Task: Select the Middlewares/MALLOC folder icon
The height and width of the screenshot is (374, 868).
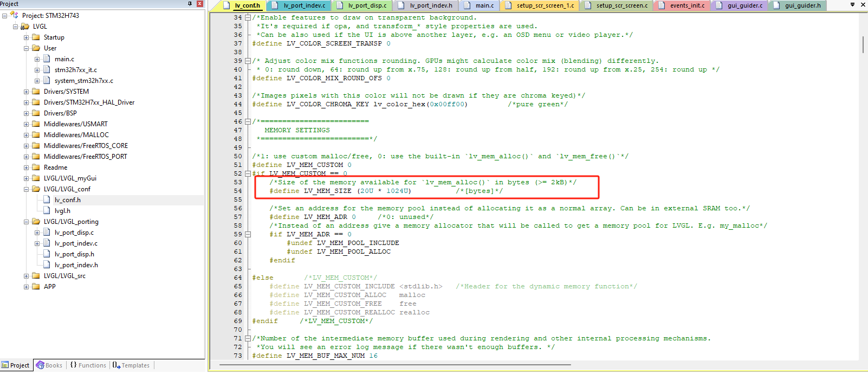Action: click(x=36, y=135)
